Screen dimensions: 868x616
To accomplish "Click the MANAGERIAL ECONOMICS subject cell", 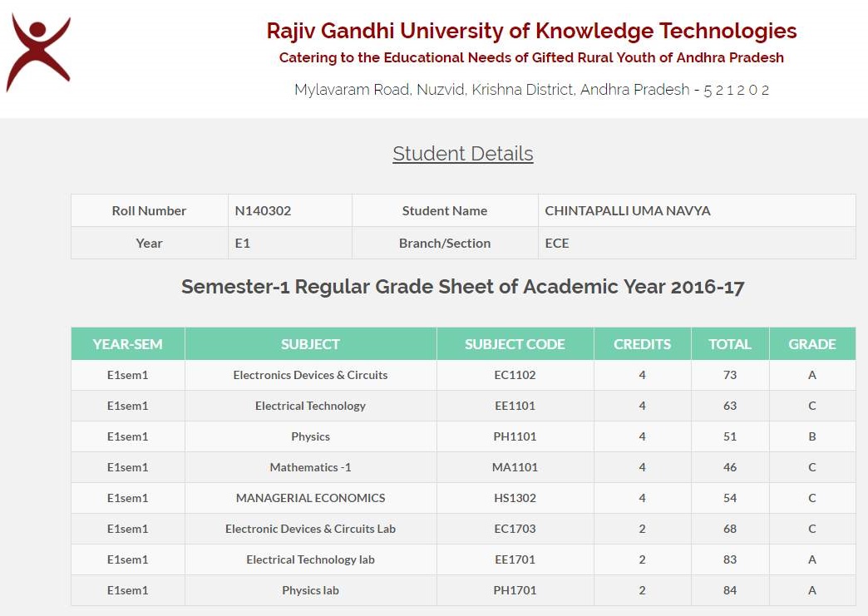I will click(x=310, y=498).
